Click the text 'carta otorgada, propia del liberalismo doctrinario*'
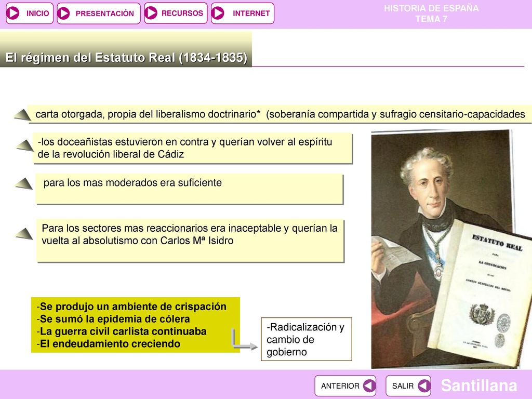Viewport: 532px width, 399px height. click(x=148, y=114)
